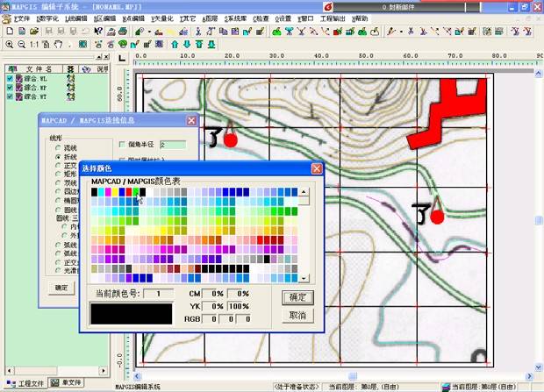Toggle checkbox for 综合.WP file
This screenshot has height=392, width=544.
tap(10, 88)
